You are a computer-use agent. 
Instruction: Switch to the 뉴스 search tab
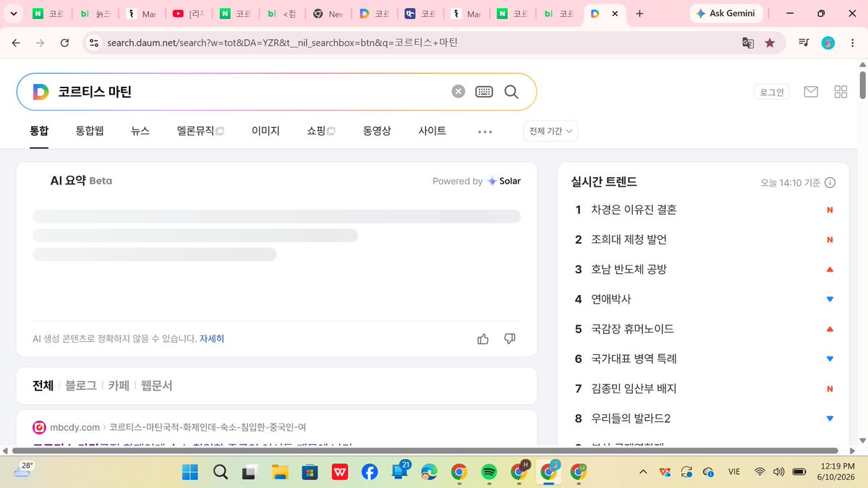coord(140,131)
